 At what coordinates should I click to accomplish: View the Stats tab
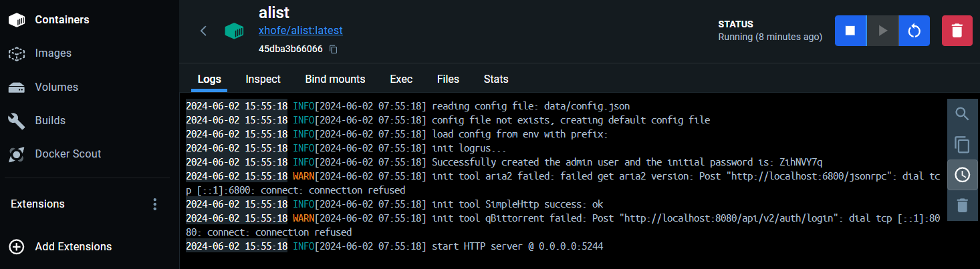tap(496, 79)
